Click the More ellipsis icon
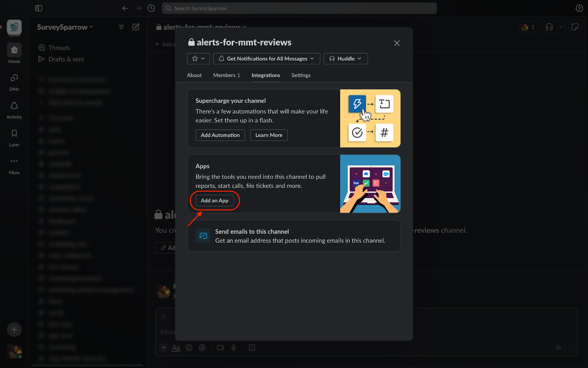 tap(14, 162)
